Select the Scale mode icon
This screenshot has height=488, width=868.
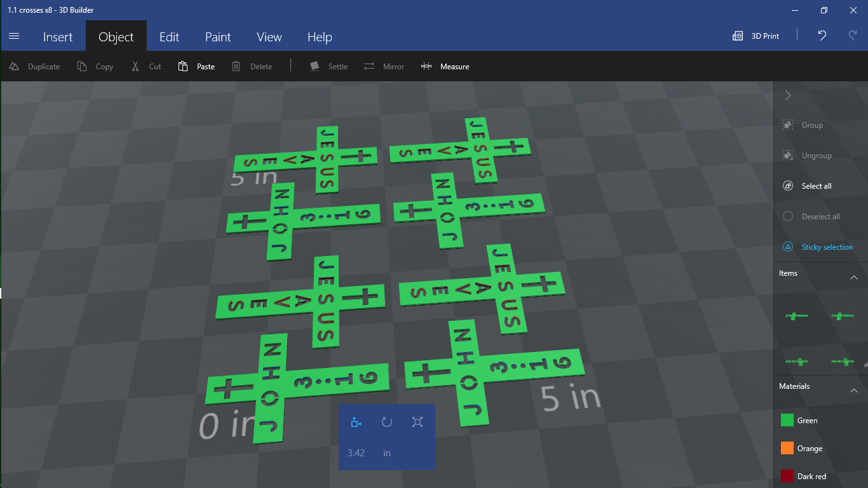417,422
